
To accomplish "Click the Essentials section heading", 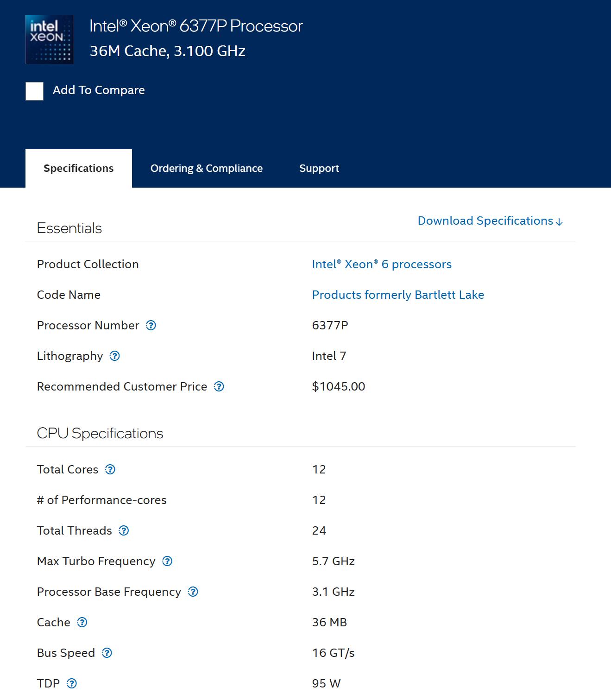I will click(x=69, y=228).
